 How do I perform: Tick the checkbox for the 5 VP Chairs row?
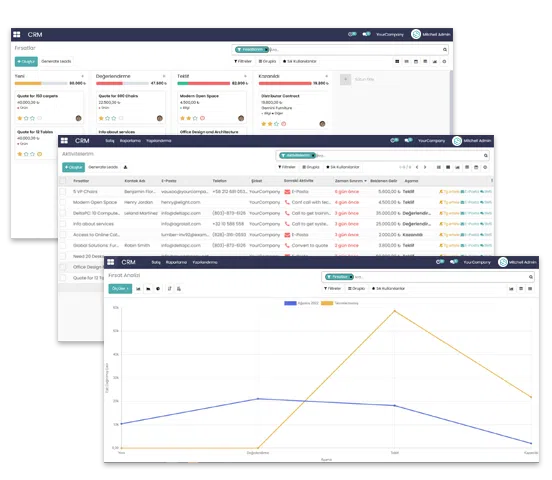(x=63, y=192)
